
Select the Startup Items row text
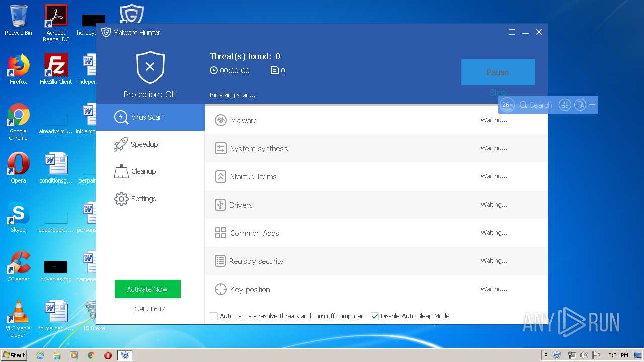tap(253, 177)
